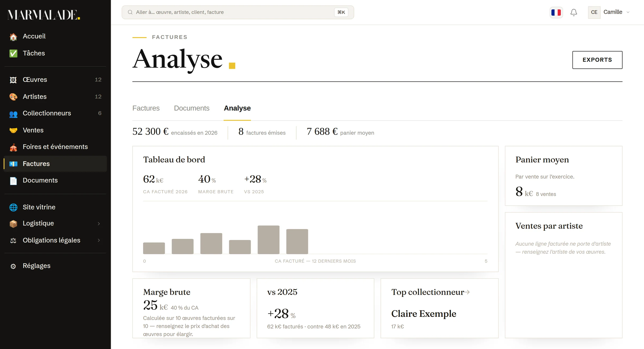Click the 'Marge brute' card title
644x349 pixels.
coord(167,292)
